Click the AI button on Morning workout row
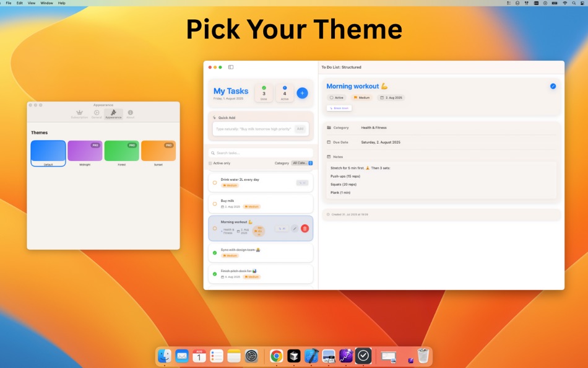 (282, 229)
